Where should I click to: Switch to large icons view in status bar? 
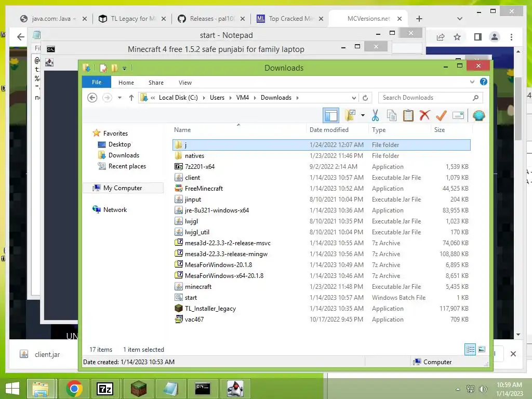pyautogui.click(x=482, y=349)
